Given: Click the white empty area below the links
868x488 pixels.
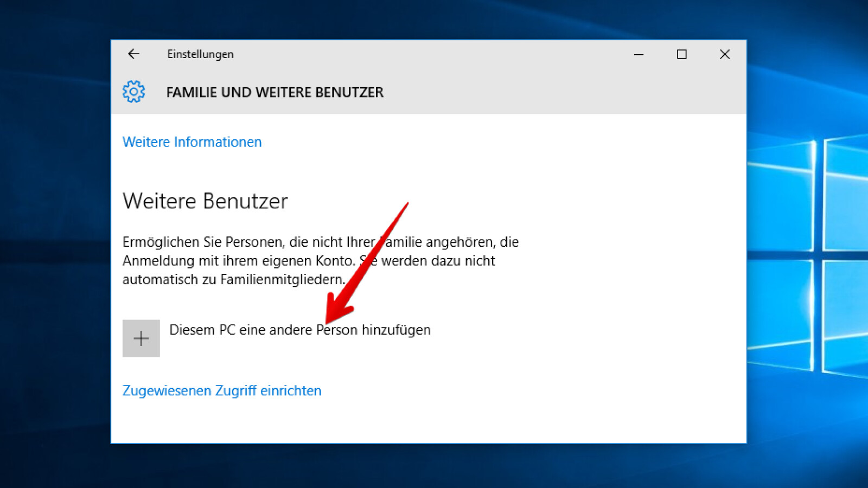Looking at the screenshot, I should pos(423,423).
